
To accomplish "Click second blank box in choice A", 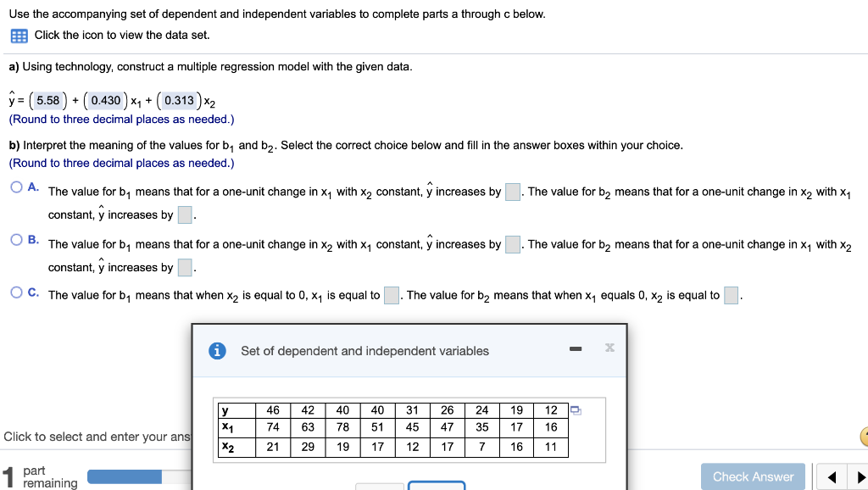I will 185,214.
